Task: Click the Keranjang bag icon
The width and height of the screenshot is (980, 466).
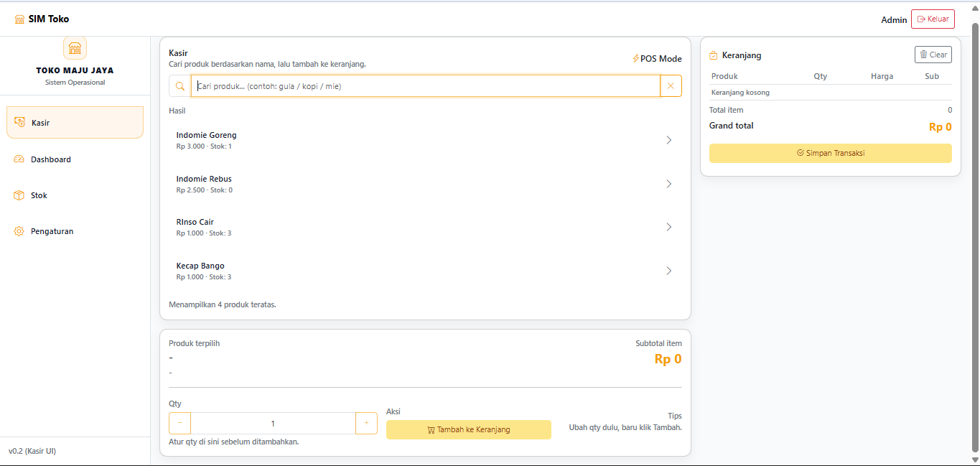Action: click(x=714, y=55)
